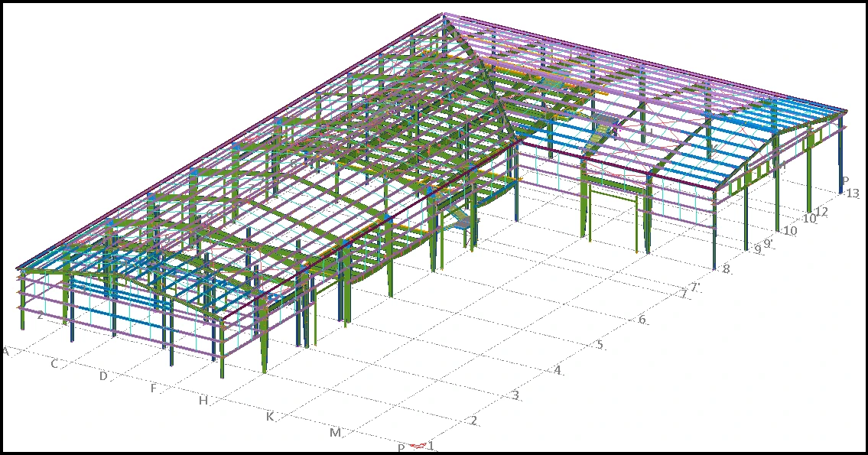Screen dimensions: 868x455
Task: Pick grid label 5
Action: point(600,345)
